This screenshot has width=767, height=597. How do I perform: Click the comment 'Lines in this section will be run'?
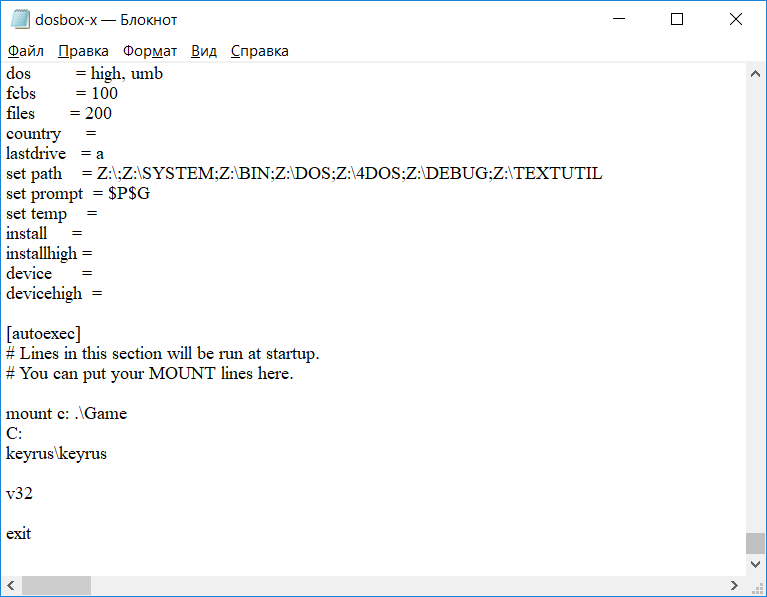162,354
